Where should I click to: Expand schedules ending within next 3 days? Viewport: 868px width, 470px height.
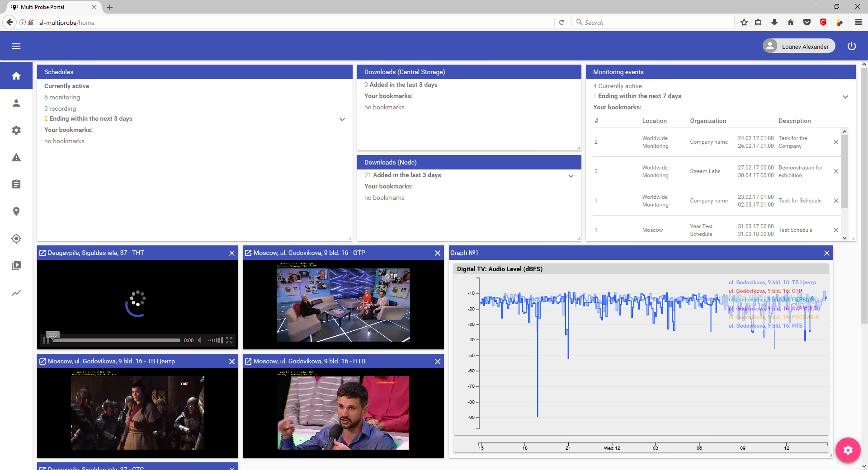342,119
